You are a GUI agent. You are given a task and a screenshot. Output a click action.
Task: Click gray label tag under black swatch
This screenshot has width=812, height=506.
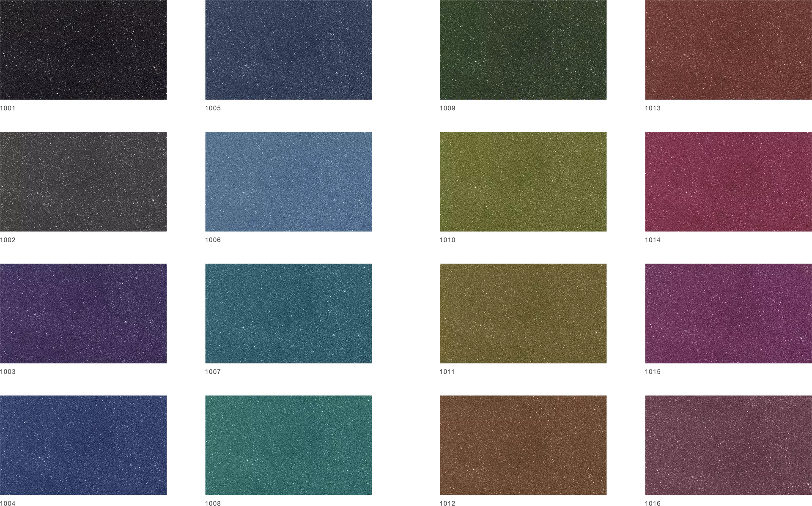point(8,107)
